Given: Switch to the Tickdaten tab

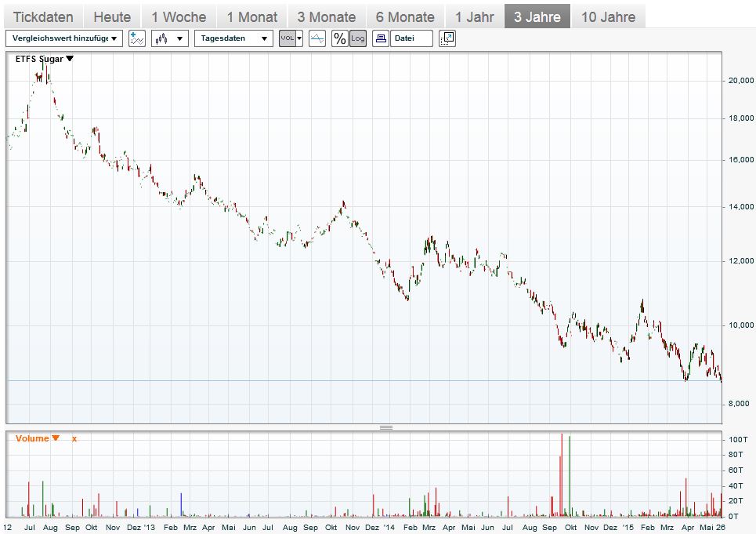Looking at the screenshot, I should coord(43,17).
